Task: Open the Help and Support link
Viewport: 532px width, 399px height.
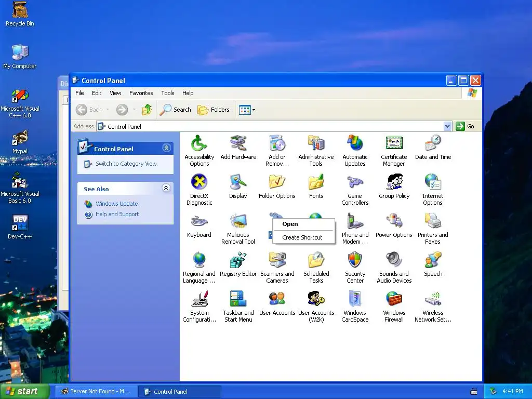Action: tap(117, 214)
